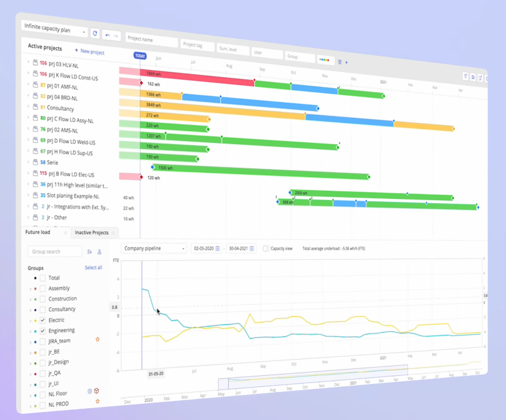
Task: Click the drag handle on Future load tab
Action: [65, 232]
